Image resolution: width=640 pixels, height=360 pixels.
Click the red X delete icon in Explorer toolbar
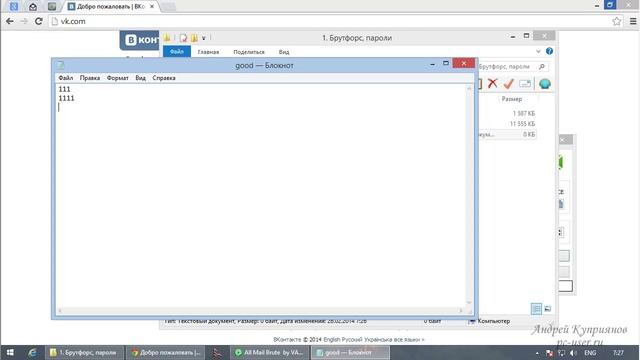click(x=493, y=84)
